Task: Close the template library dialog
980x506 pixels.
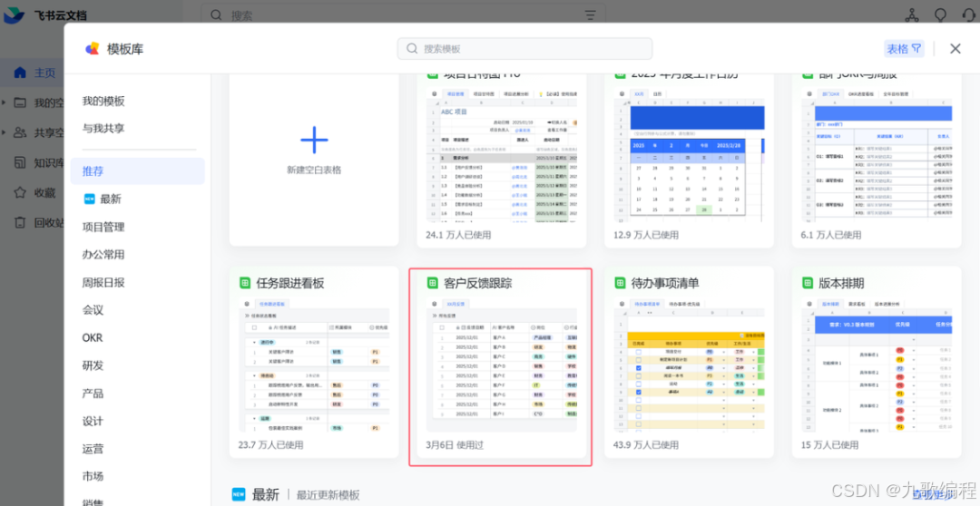Action: tap(955, 49)
